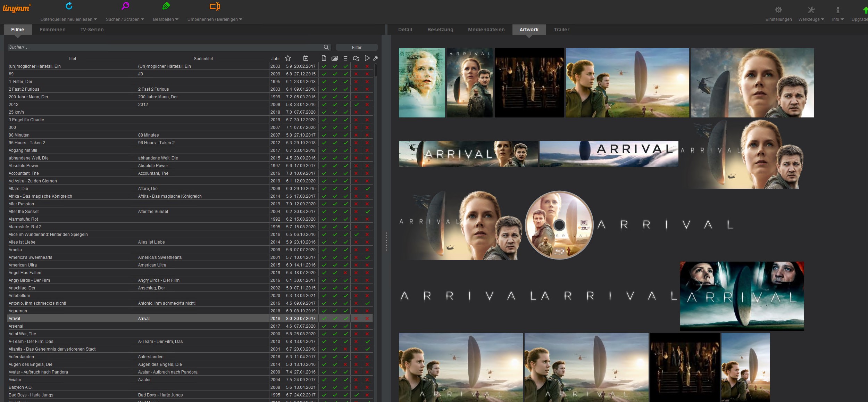Open the dark hallway fanart thumbnail top row

(x=529, y=83)
